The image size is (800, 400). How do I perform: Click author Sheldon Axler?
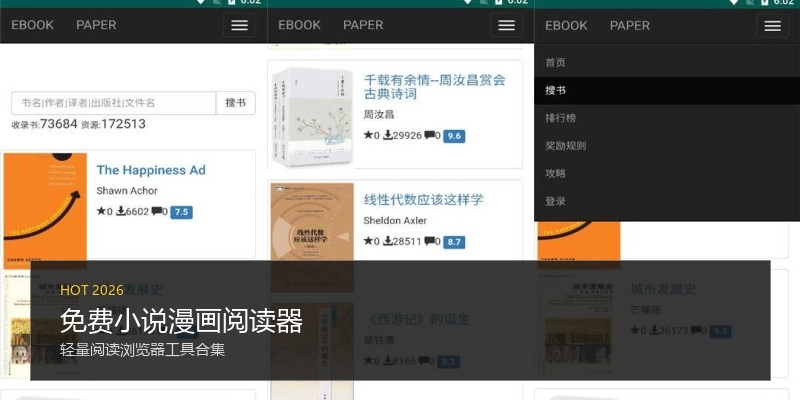(395, 220)
